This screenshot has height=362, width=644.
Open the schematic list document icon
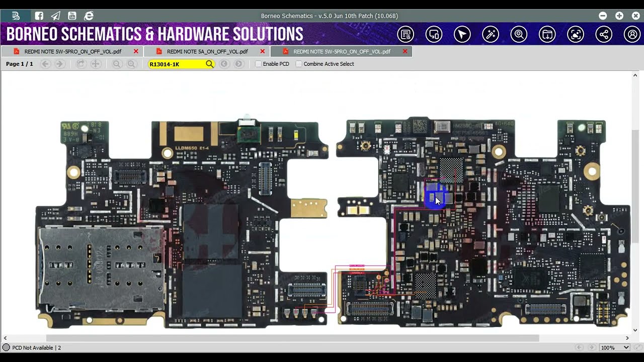406,34
